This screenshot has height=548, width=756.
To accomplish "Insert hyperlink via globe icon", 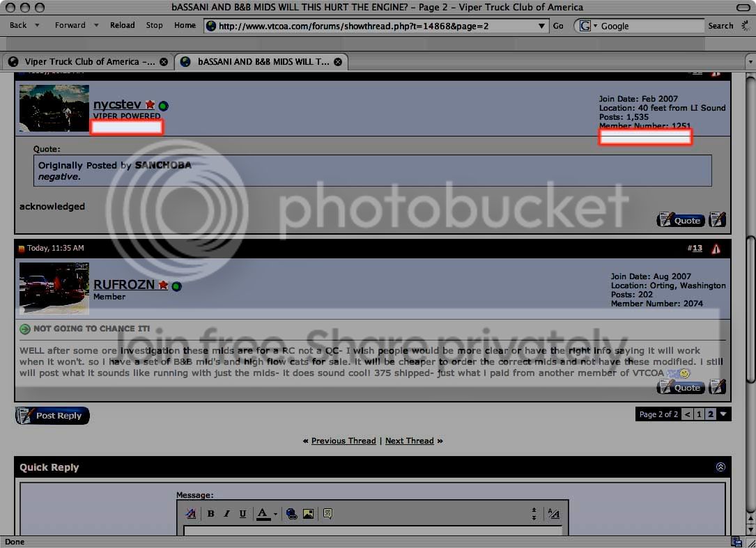I will click(292, 514).
